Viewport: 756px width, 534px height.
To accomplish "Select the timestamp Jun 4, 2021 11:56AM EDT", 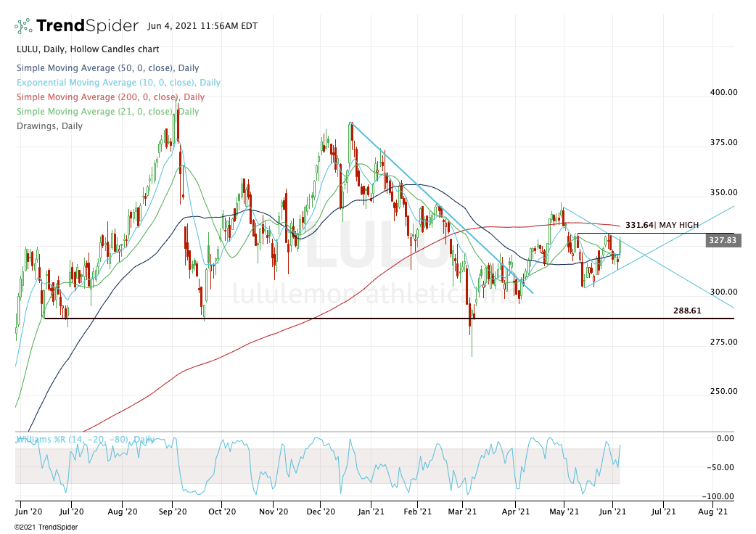I will (x=202, y=26).
